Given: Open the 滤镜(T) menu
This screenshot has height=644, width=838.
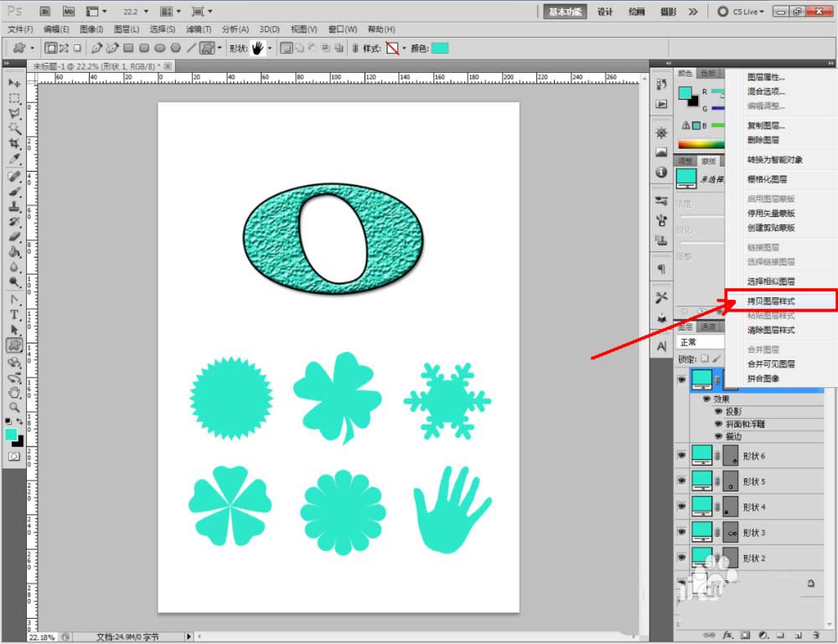Looking at the screenshot, I should (199, 28).
